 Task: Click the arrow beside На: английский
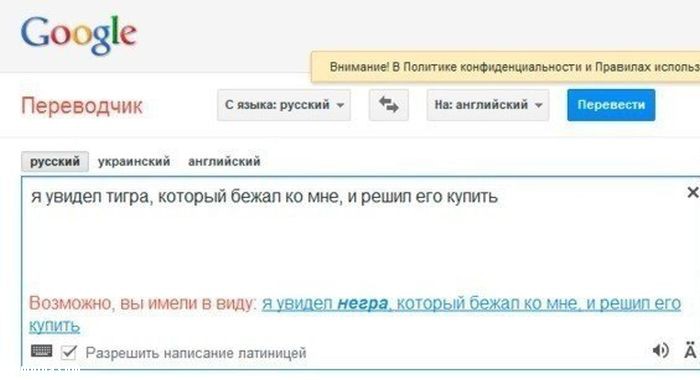coord(539,106)
